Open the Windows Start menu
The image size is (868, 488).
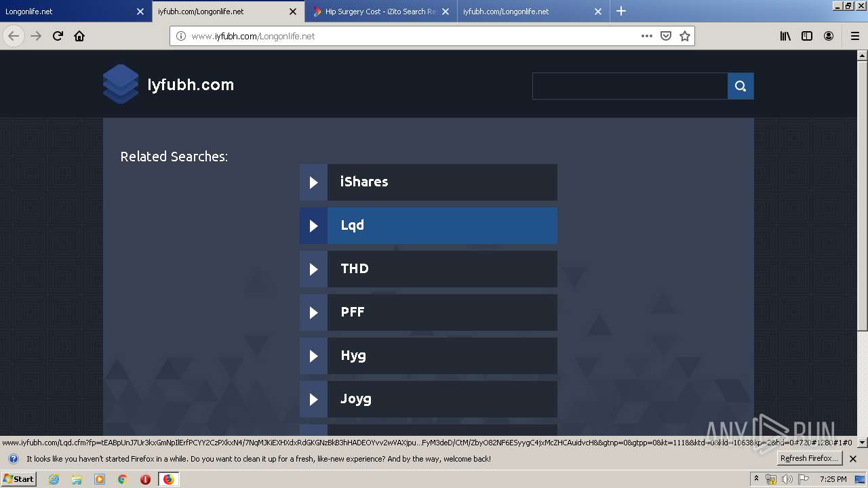point(18,479)
